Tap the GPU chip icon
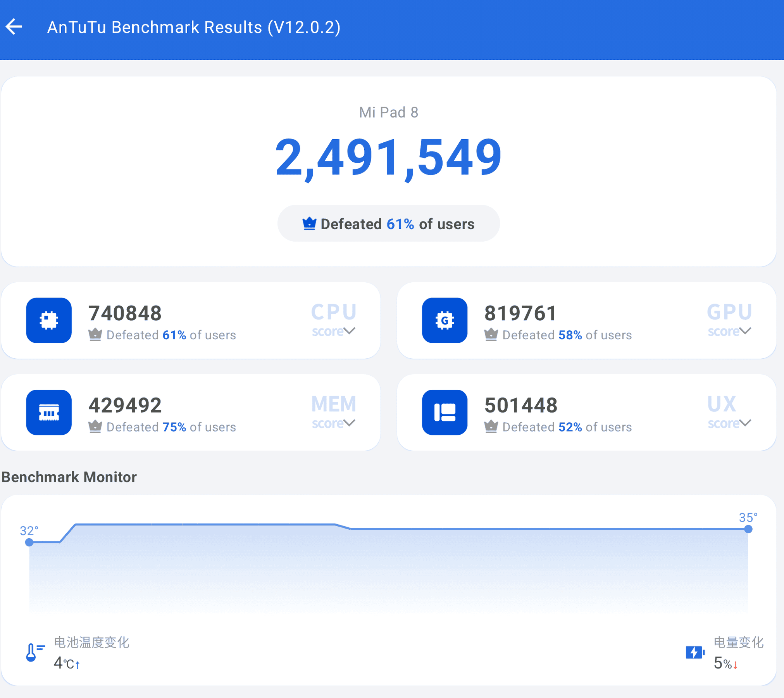Screen dimensions: 784x698 pos(445,320)
